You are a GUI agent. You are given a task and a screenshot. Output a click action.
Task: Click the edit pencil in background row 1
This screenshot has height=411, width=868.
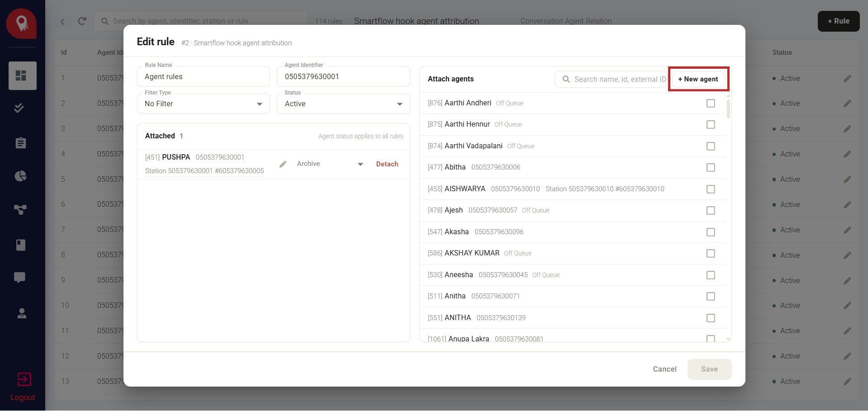pos(847,79)
